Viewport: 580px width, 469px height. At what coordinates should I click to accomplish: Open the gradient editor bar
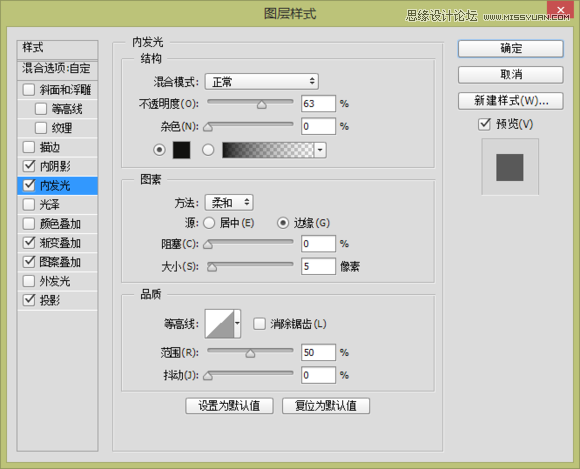(x=268, y=150)
